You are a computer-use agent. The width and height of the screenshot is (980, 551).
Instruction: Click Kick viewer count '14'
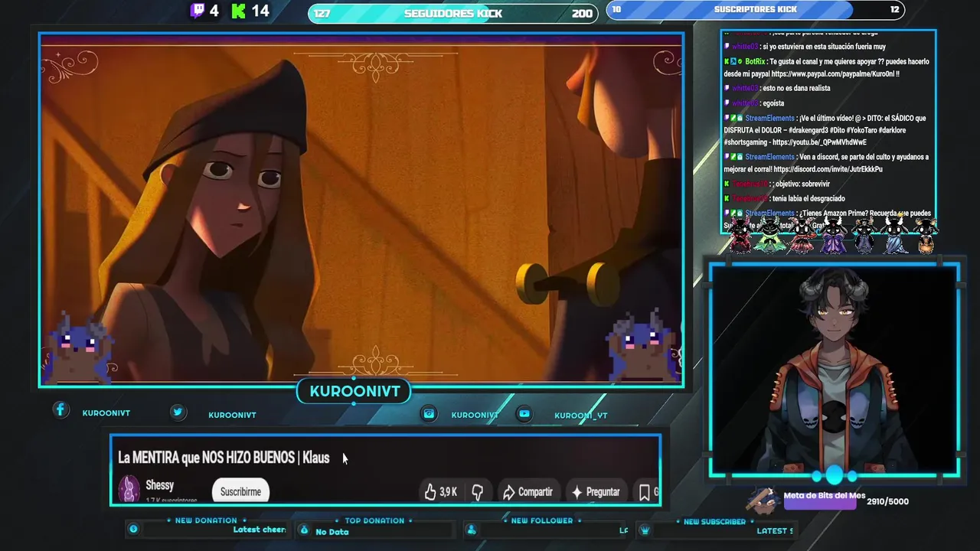click(260, 11)
